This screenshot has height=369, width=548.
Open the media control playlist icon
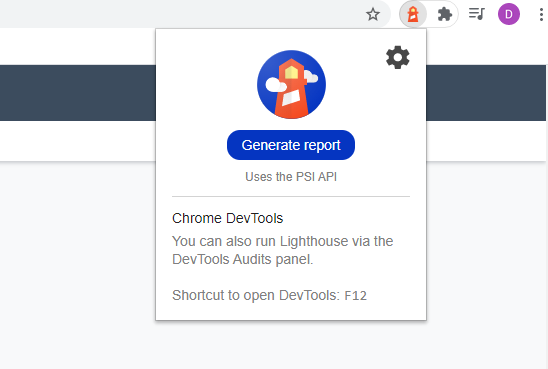[477, 14]
